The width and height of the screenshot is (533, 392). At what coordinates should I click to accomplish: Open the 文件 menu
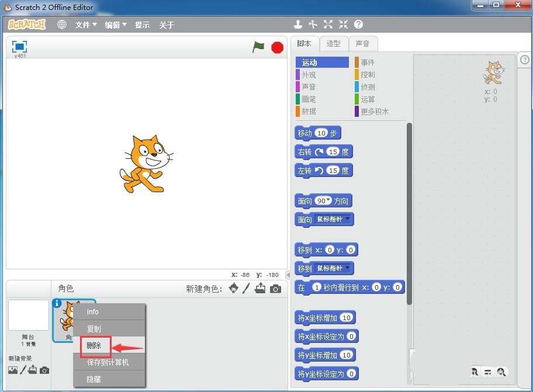click(86, 25)
